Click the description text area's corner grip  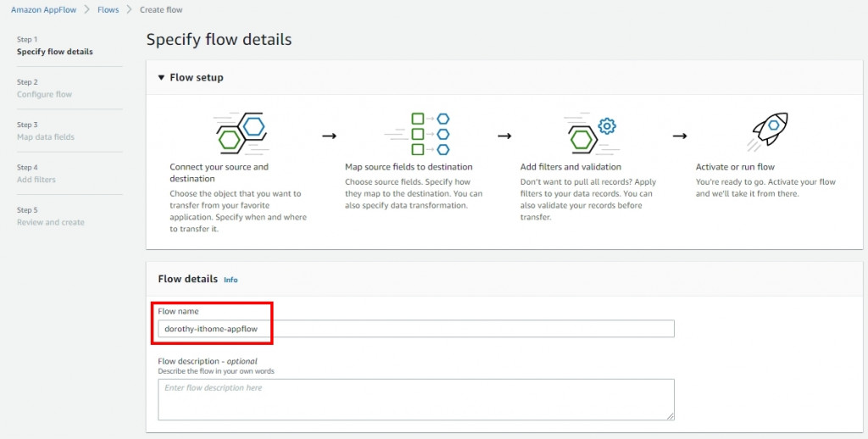(x=670, y=416)
